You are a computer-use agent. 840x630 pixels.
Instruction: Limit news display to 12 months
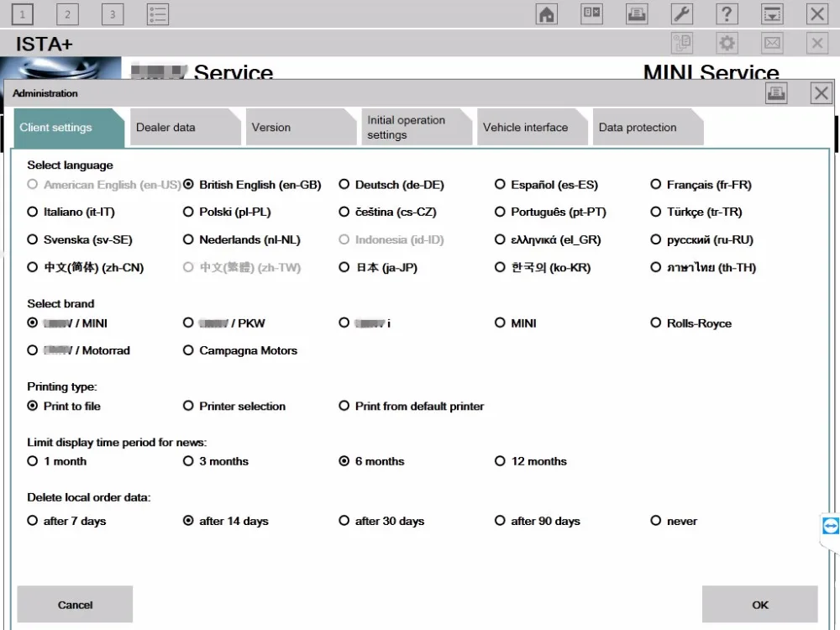(531, 461)
